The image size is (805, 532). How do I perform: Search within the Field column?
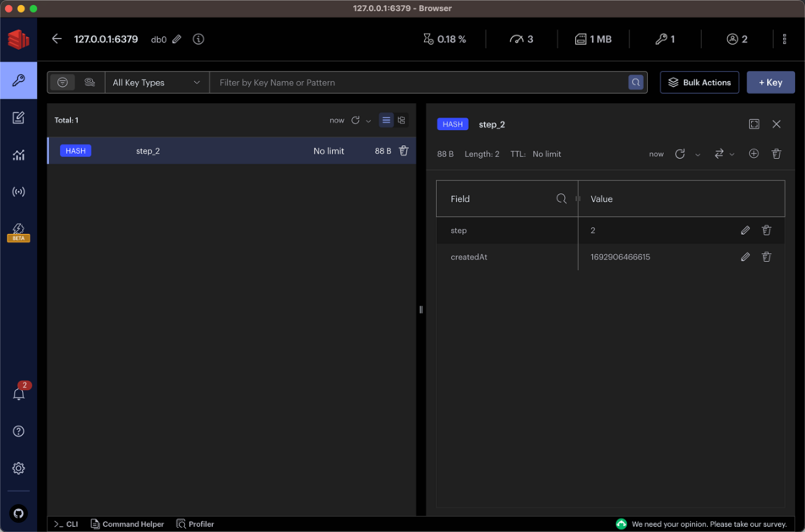coord(561,198)
